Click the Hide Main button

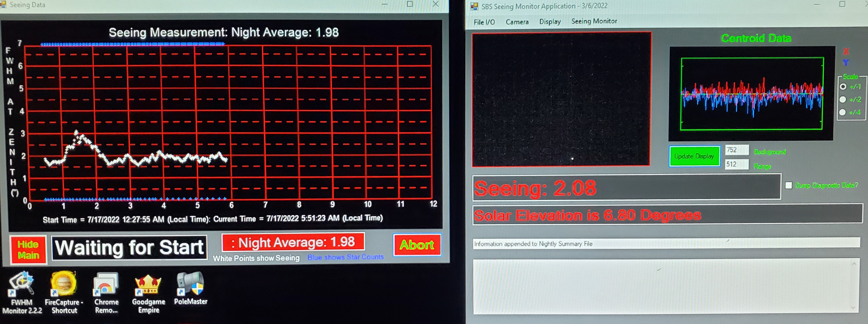coord(28,250)
